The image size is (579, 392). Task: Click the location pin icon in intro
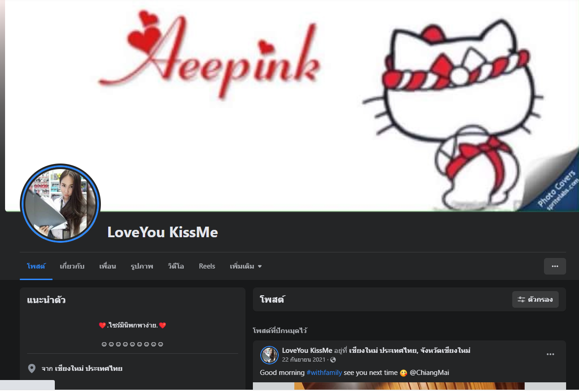(x=32, y=369)
